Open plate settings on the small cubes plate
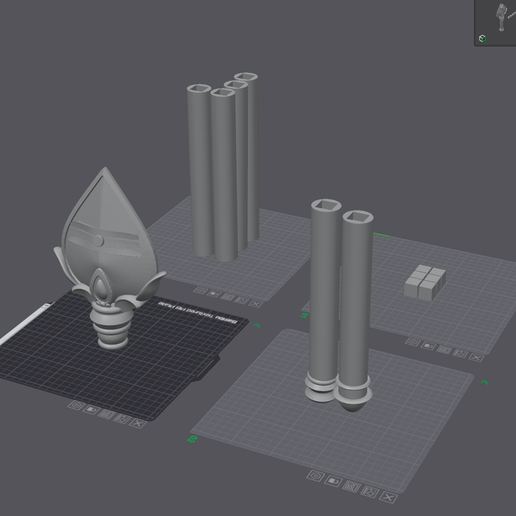516x516 pixels. point(413,342)
